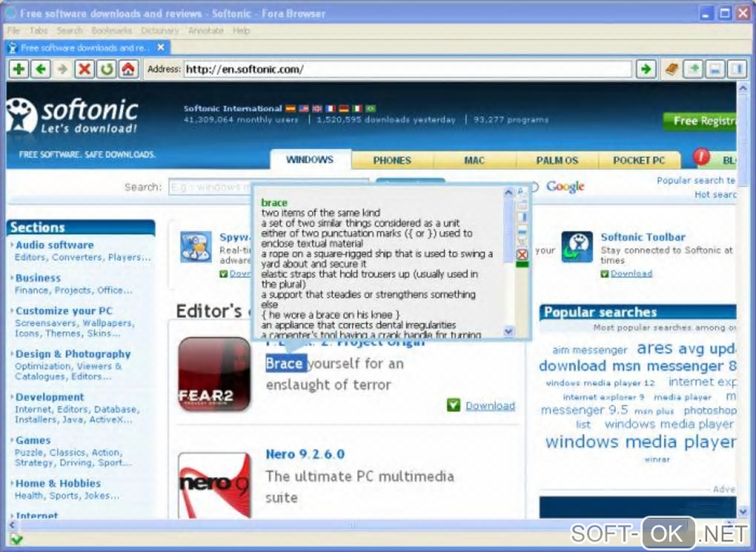
Task: Open the Design & Photography section
Action: click(x=73, y=354)
